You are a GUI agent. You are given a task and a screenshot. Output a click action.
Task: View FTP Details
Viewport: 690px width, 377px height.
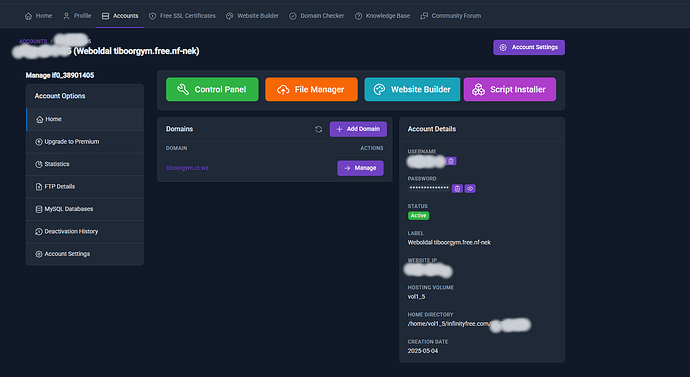85,187
